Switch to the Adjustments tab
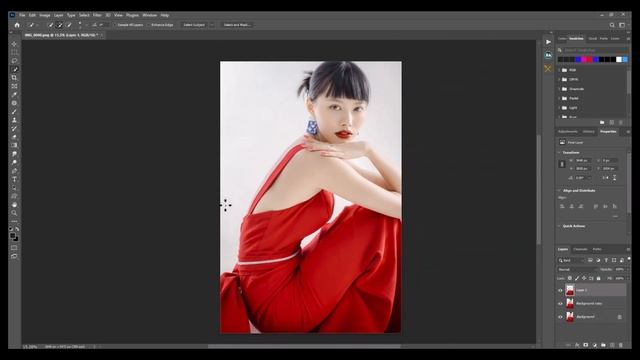This screenshot has width=640, height=360. [x=568, y=132]
